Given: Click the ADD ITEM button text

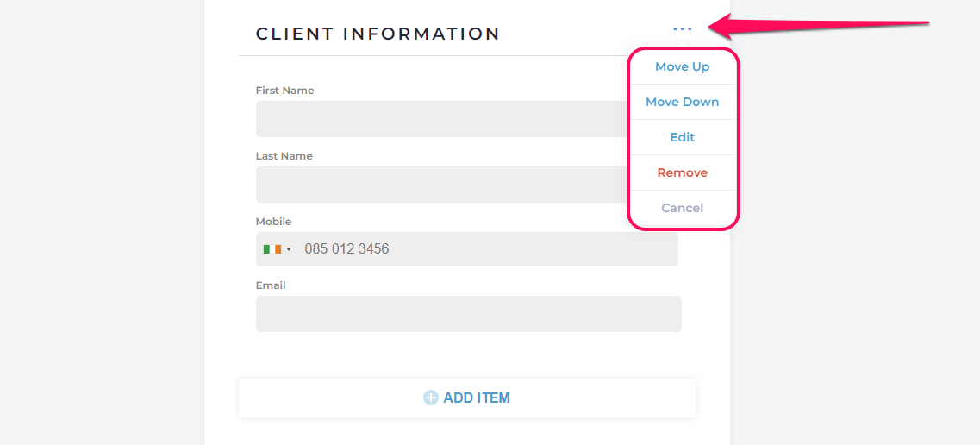Looking at the screenshot, I should pyautogui.click(x=477, y=398).
